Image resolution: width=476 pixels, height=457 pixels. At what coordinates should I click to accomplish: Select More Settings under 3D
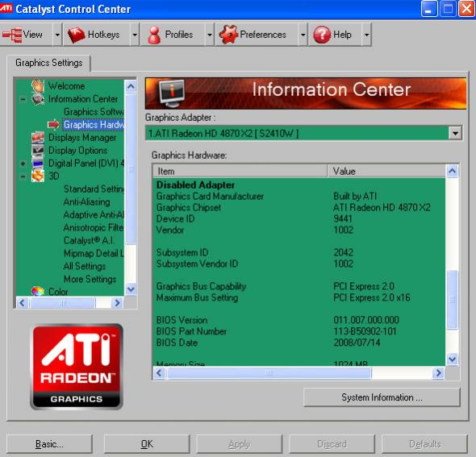click(x=90, y=279)
